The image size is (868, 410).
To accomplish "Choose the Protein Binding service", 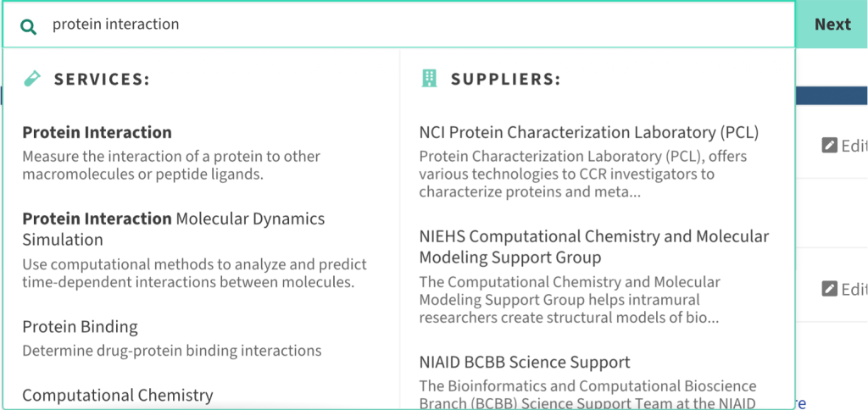I will click(80, 327).
